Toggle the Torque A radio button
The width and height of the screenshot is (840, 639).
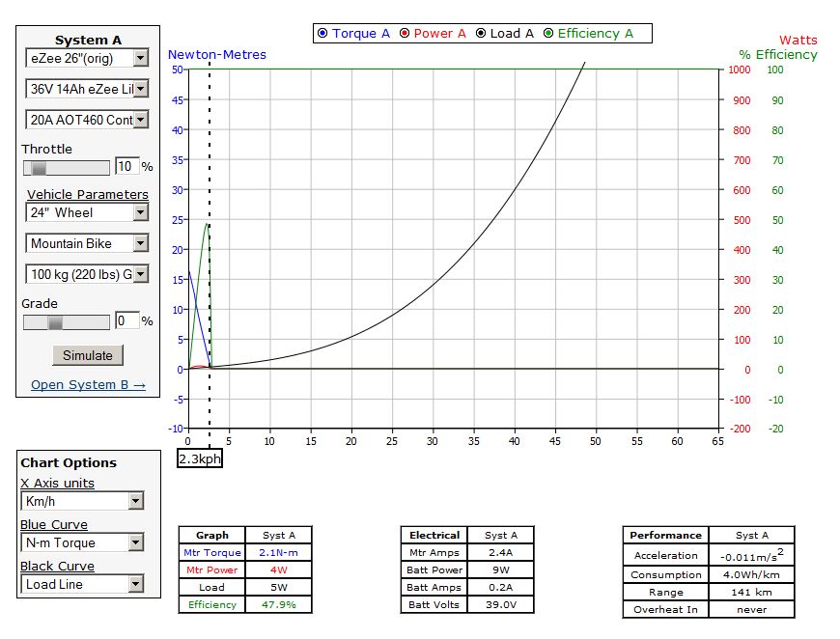(x=322, y=34)
